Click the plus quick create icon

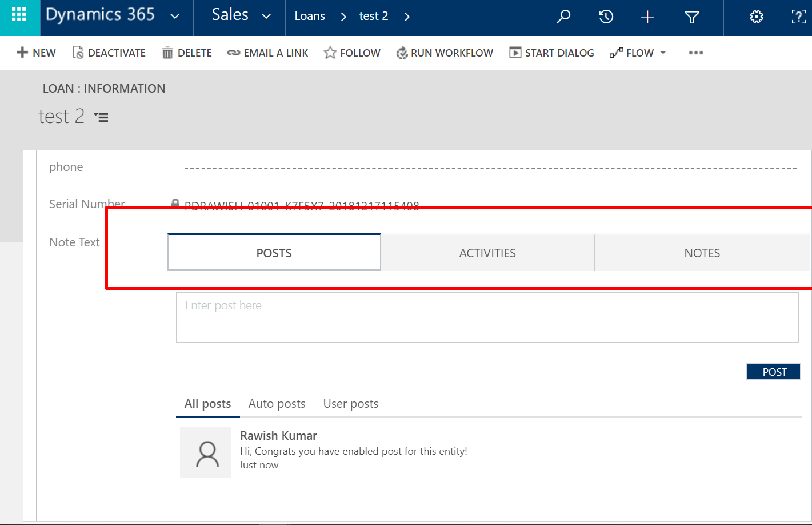click(647, 18)
